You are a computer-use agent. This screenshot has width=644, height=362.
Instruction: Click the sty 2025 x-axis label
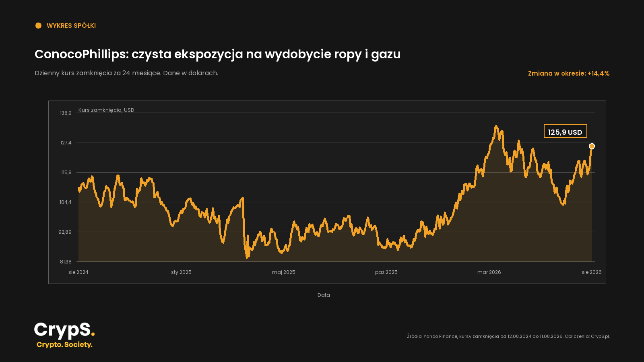pos(181,272)
